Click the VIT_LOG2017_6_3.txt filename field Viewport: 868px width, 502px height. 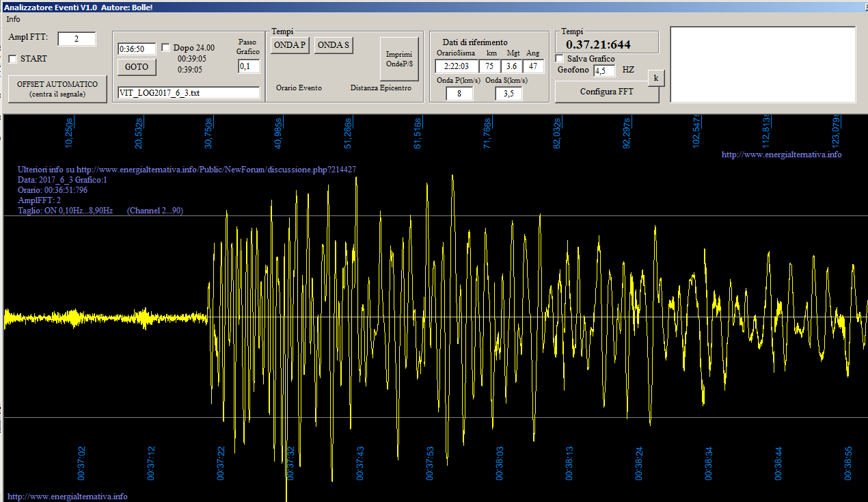[x=189, y=92]
